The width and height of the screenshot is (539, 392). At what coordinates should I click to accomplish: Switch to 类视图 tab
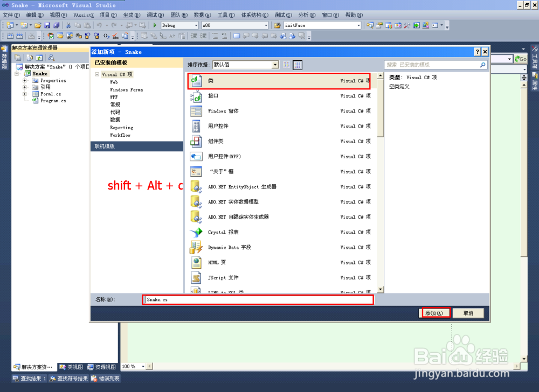coord(71,367)
